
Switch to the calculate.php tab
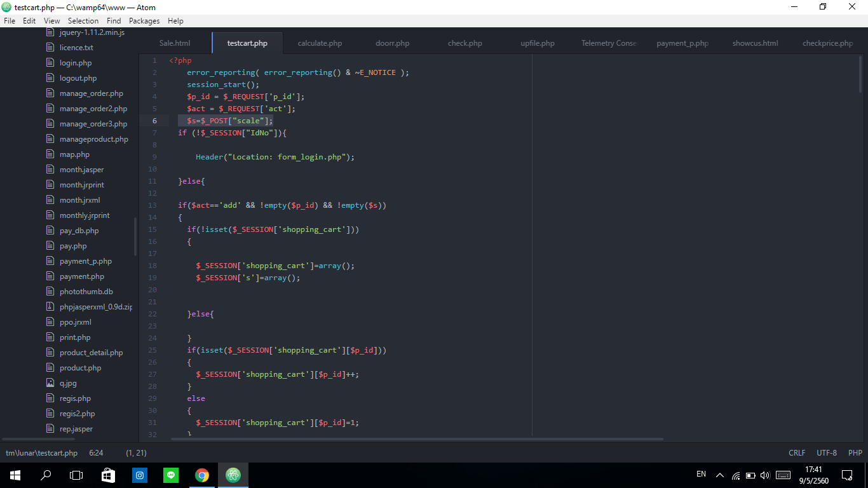(x=320, y=43)
